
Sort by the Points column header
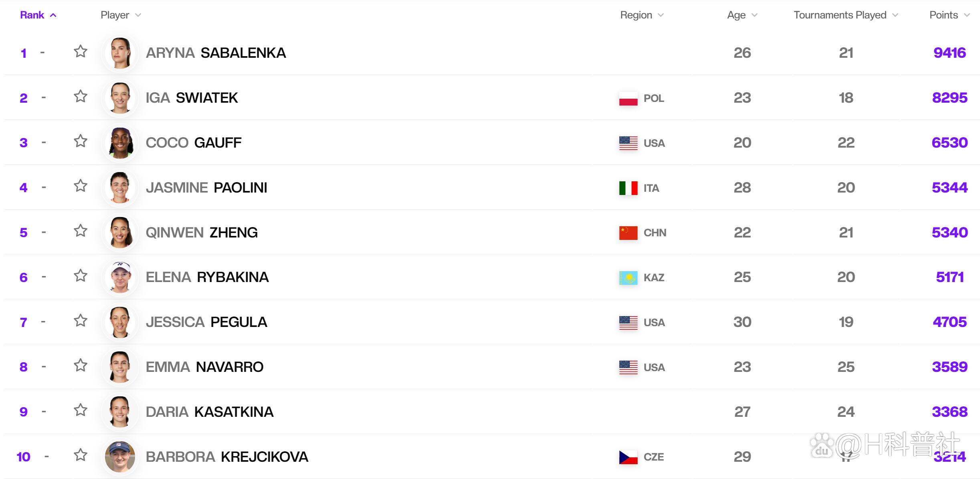point(944,15)
